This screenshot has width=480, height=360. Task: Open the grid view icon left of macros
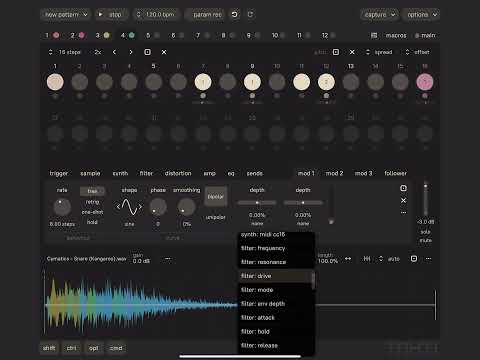pos(374,35)
